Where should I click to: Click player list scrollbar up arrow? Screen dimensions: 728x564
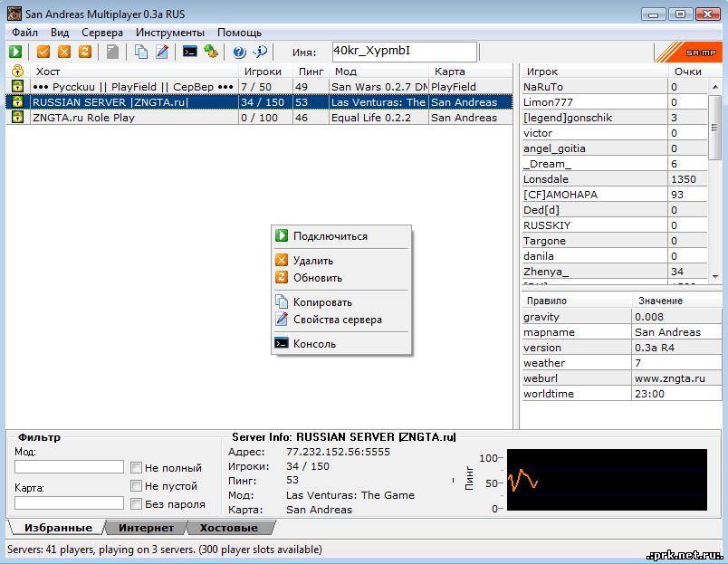tap(715, 86)
